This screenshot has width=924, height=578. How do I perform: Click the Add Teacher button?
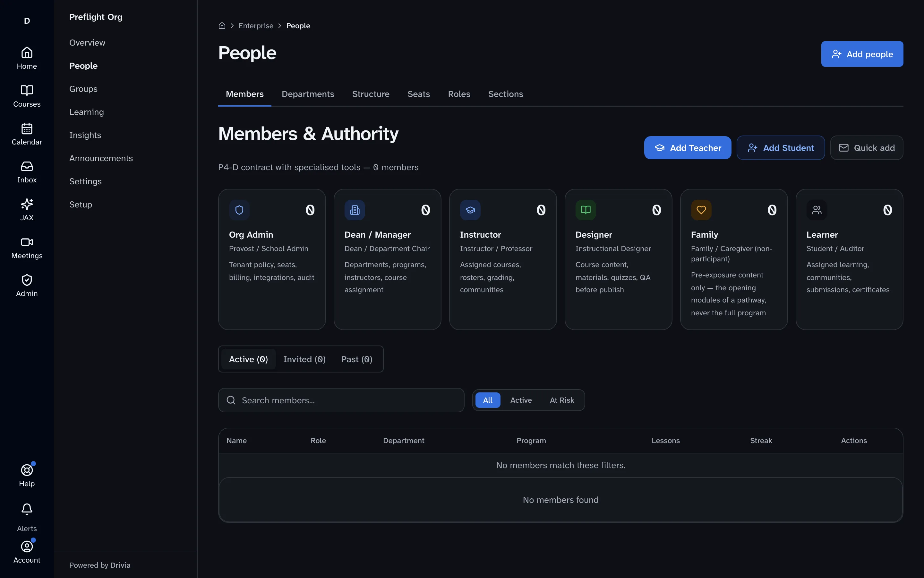(x=688, y=148)
